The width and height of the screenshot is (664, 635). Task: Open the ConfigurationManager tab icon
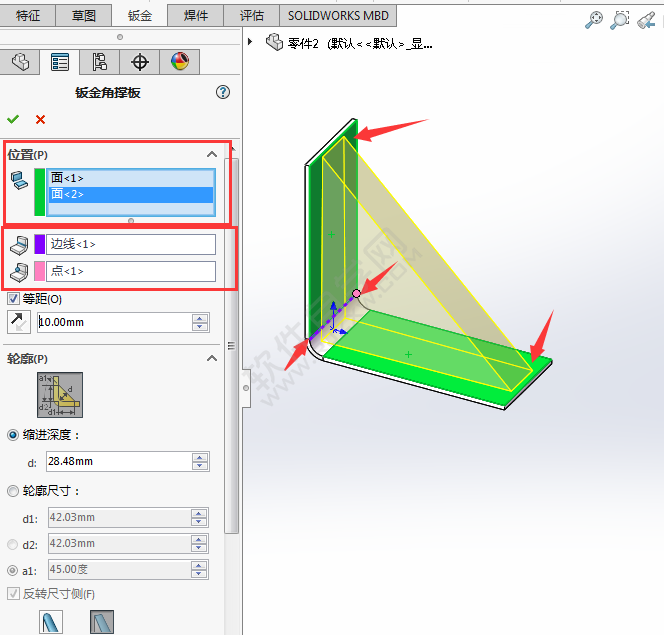(100, 62)
